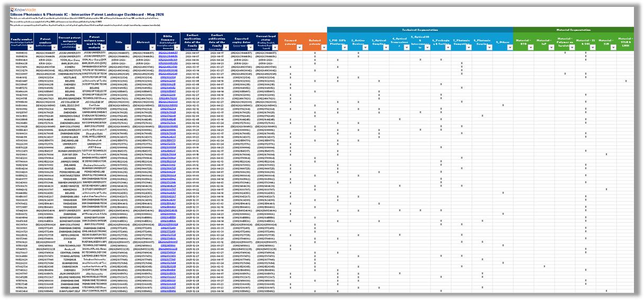The width and height of the screenshot is (644, 300).
Task: Open the Title column filter dropdown
Action: click(128, 47)
